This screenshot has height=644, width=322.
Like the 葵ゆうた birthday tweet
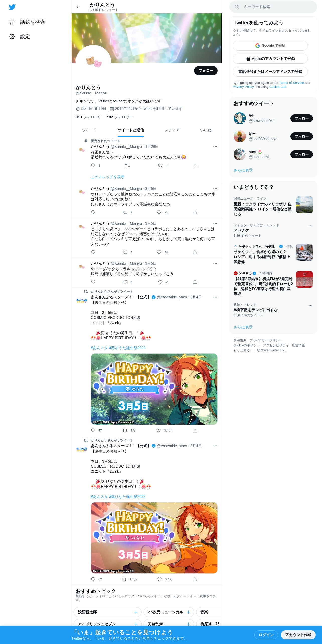click(158, 430)
